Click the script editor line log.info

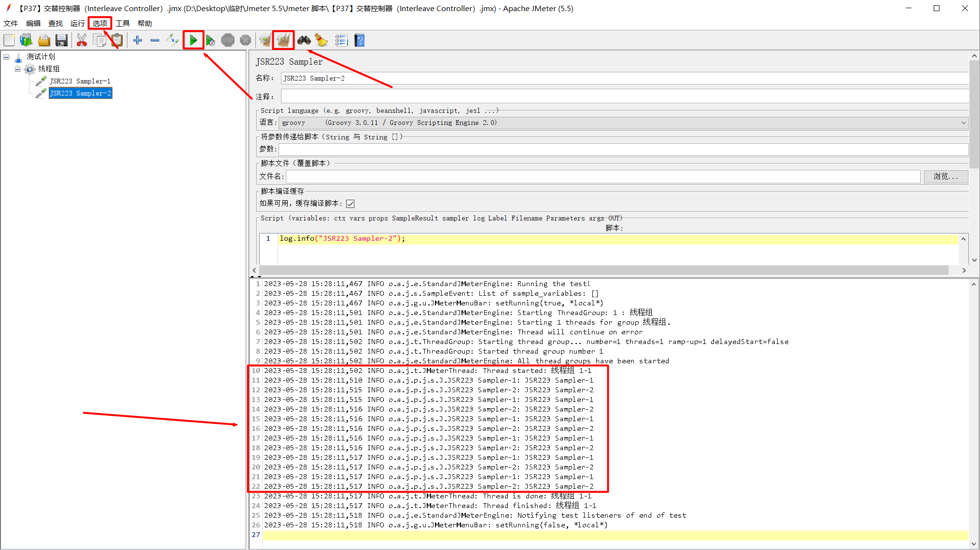pos(342,239)
